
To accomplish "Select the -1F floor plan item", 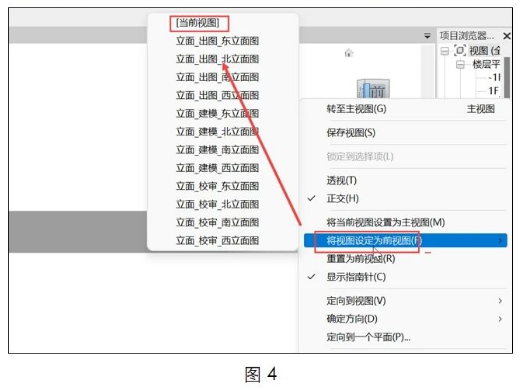I will pos(494,77).
